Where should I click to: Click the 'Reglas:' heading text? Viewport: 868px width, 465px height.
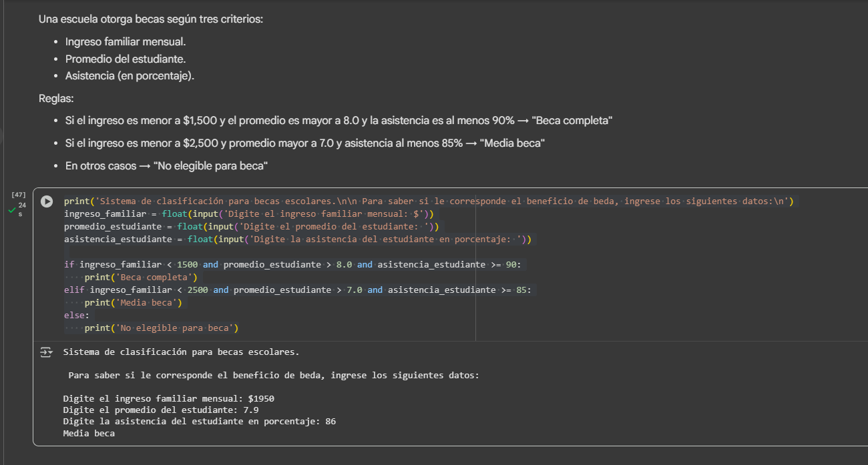tap(56, 99)
